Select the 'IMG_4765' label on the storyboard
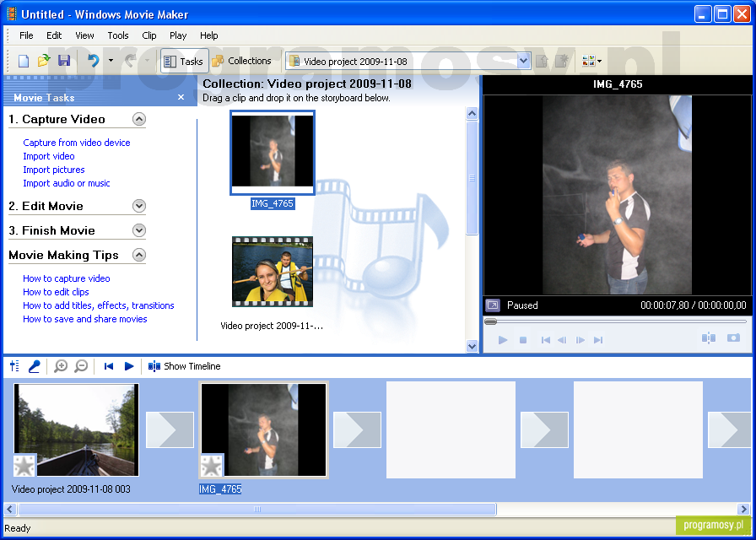 [220, 489]
